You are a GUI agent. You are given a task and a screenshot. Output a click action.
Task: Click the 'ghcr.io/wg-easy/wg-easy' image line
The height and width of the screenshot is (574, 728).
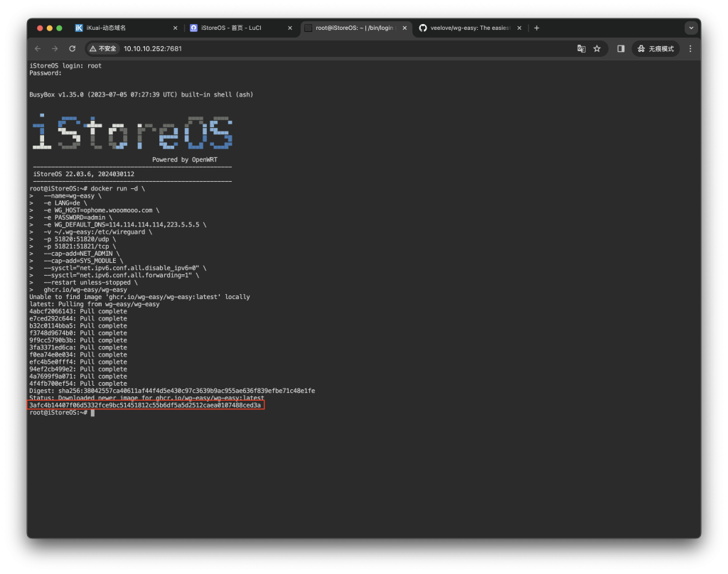(78, 290)
